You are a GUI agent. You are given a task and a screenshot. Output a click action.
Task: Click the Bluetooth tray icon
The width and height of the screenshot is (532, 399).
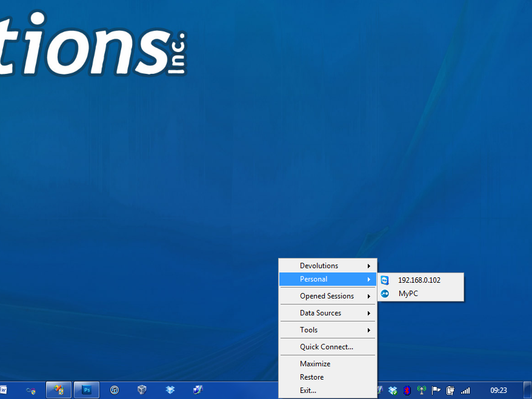(x=408, y=391)
